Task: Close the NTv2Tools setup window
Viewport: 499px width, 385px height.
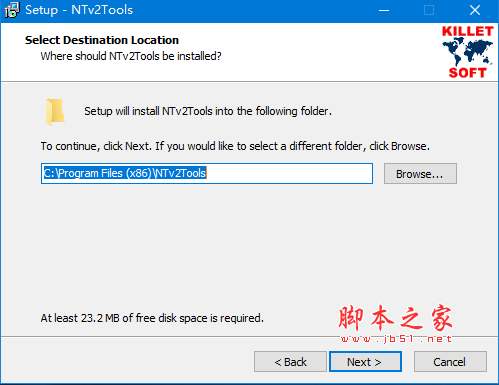Action: pyautogui.click(x=475, y=10)
